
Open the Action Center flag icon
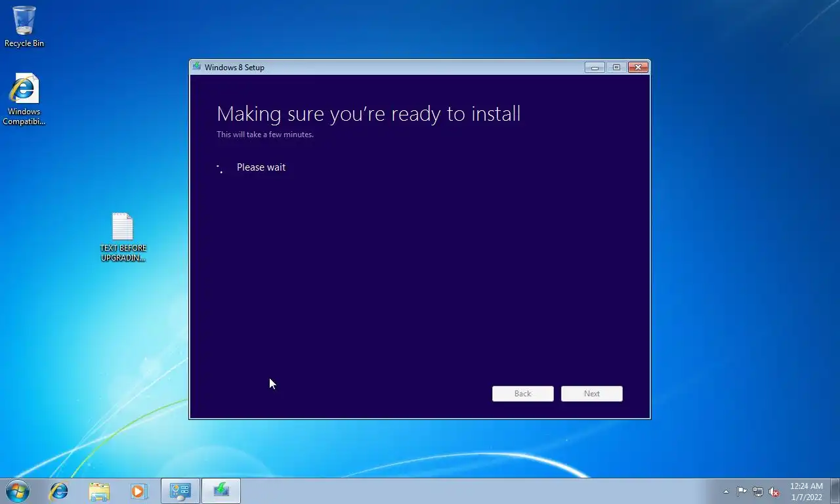[x=742, y=492]
